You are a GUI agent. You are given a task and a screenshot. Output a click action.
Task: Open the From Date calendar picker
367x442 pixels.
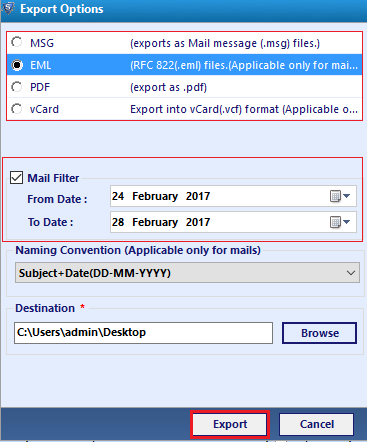pos(340,196)
